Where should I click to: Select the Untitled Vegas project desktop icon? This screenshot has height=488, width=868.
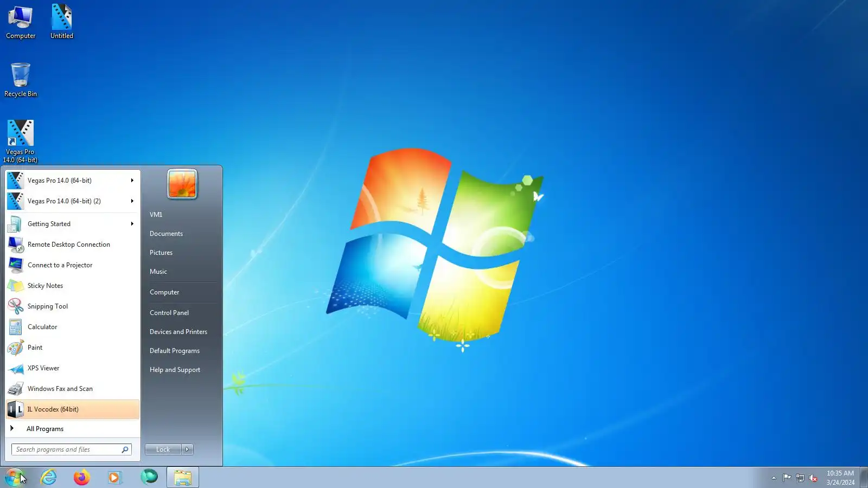tap(62, 22)
